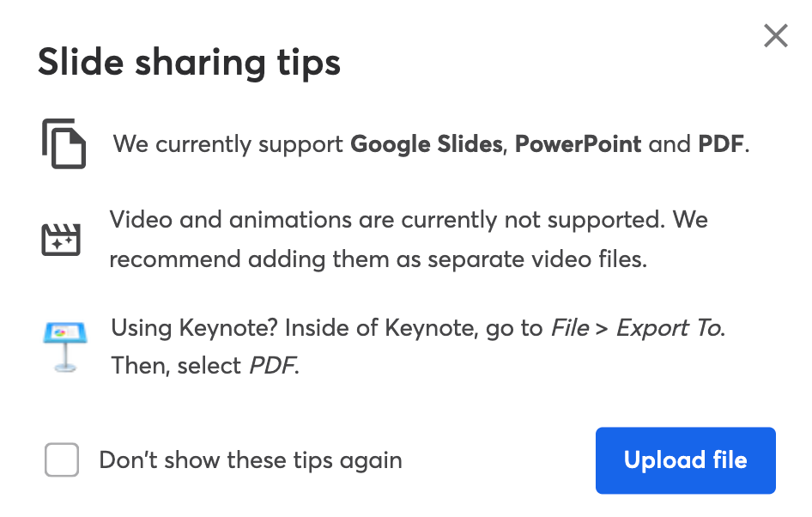
Task: Click the video clapperboard icon
Action: click(61, 240)
